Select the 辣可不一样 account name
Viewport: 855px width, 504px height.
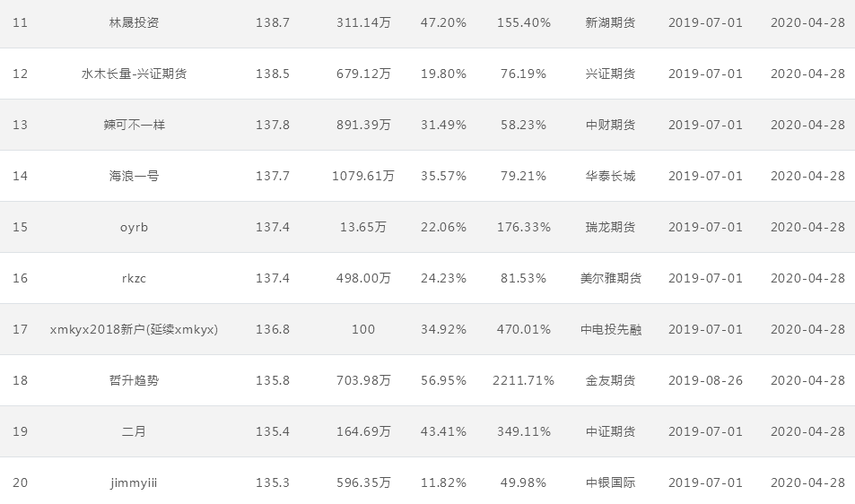[x=134, y=125]
